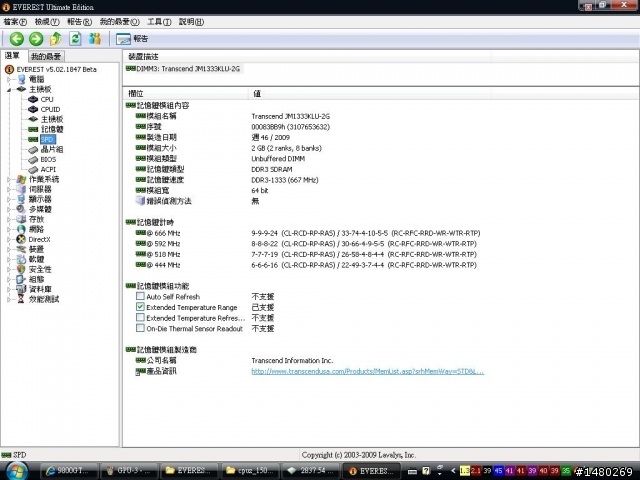This screenshot has height=480, width=640.
Task: Open the 說明(H) help menu
Action: click(x=191, y=22)
